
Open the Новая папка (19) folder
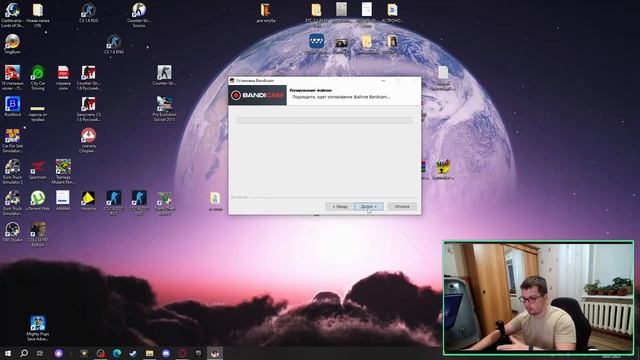(38, 15)
